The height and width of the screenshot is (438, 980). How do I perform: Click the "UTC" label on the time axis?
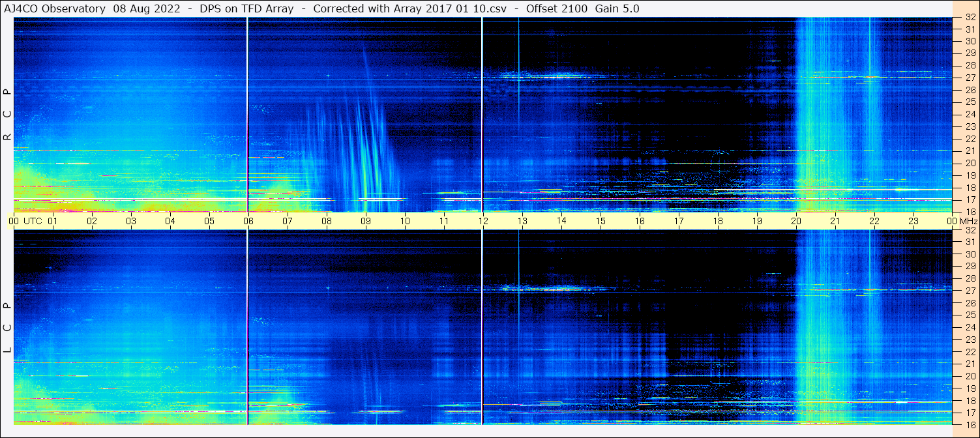pyautogui.click(x=33, y=221)
